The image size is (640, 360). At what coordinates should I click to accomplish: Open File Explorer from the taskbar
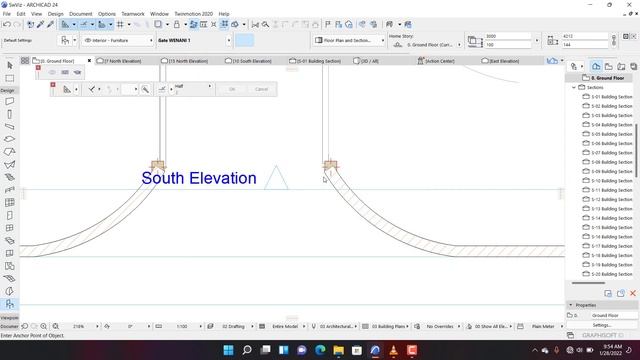338,350
